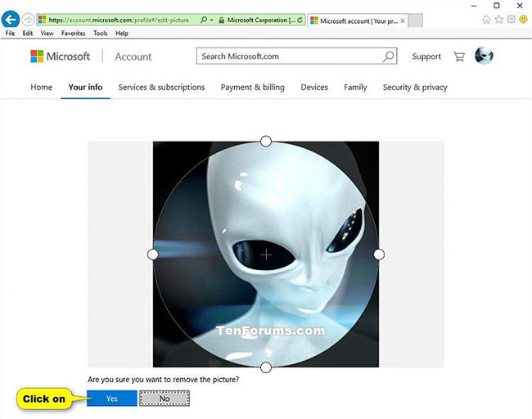Open the Tools menu
This screenshot has height=419, width=532.
[101, 34]
